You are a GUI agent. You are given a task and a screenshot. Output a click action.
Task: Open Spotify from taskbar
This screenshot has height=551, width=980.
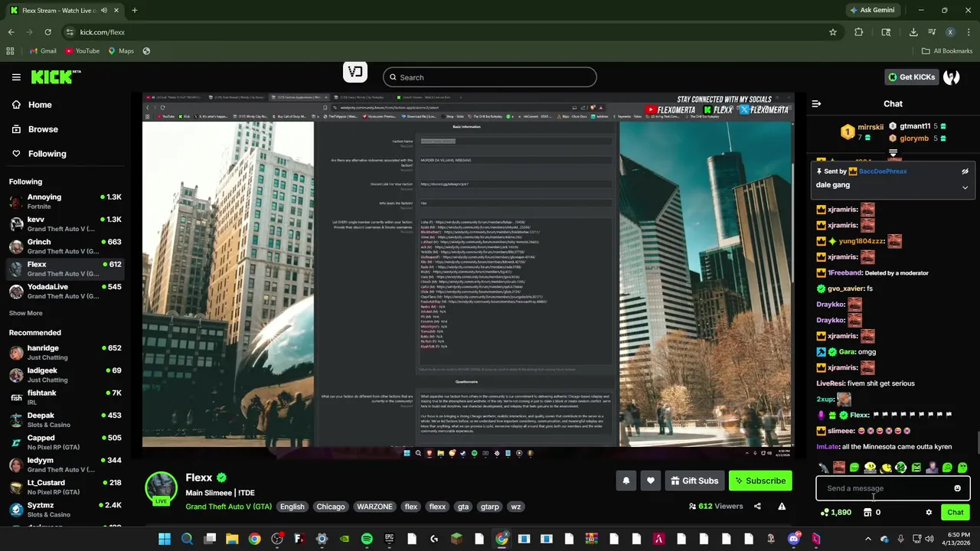click(x=367, y=540)
